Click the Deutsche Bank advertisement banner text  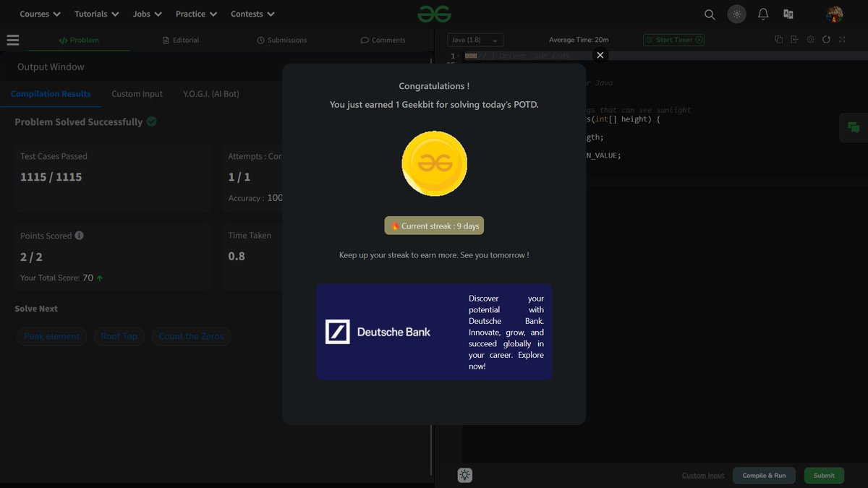click(x=506, y=332)
